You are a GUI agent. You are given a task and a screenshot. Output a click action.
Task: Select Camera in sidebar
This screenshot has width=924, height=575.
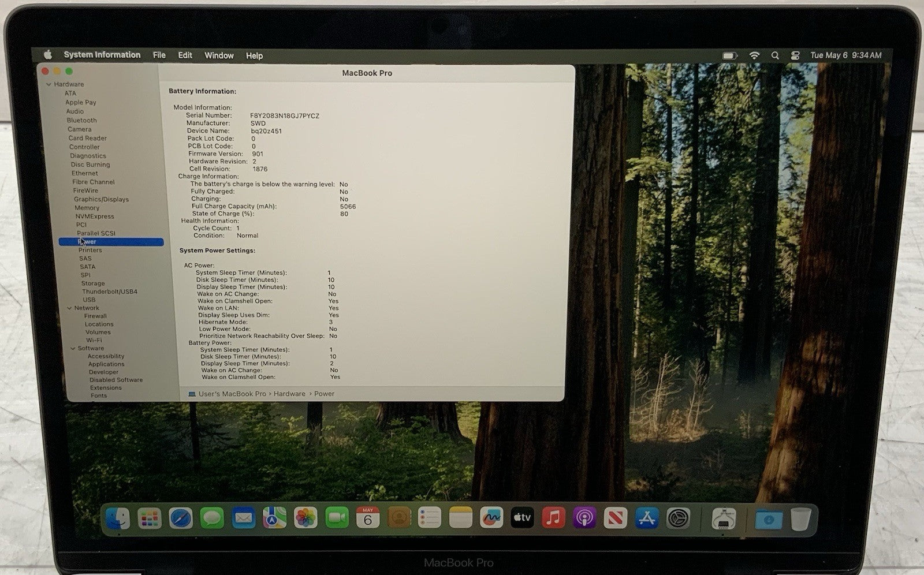click(x=79, y=129)
